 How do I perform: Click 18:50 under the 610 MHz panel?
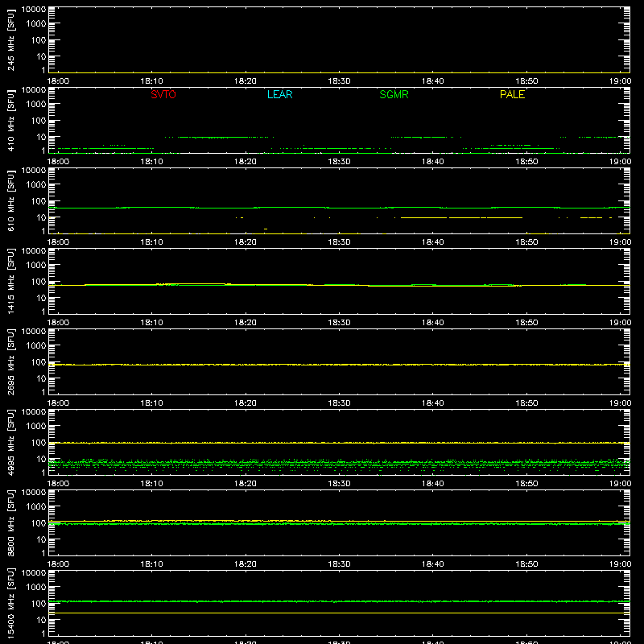pyautogui.click(x=527, y=242)
